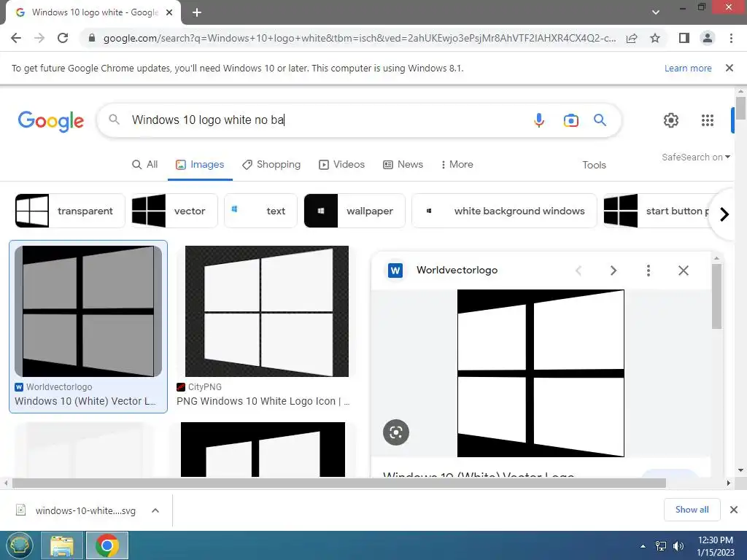Open the Chrome three-dot menu
This screenshot has width=747, height=560.
(731, 38)
